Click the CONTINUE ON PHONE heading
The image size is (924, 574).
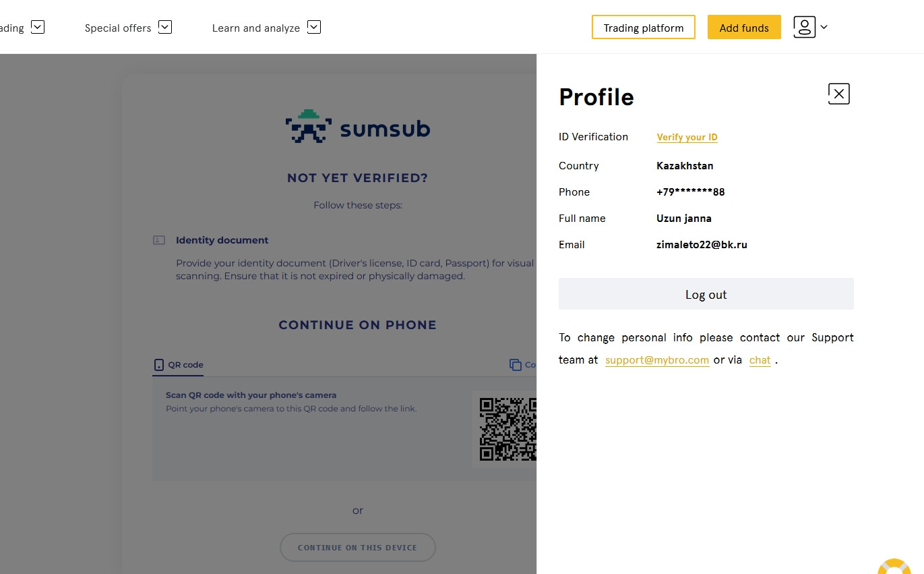point(357,324)
